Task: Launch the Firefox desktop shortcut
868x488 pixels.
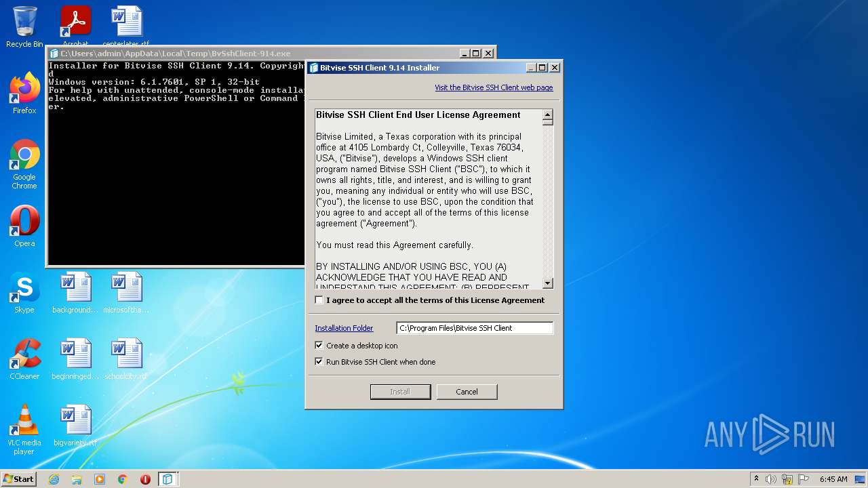Action: [x=24, y=94]
